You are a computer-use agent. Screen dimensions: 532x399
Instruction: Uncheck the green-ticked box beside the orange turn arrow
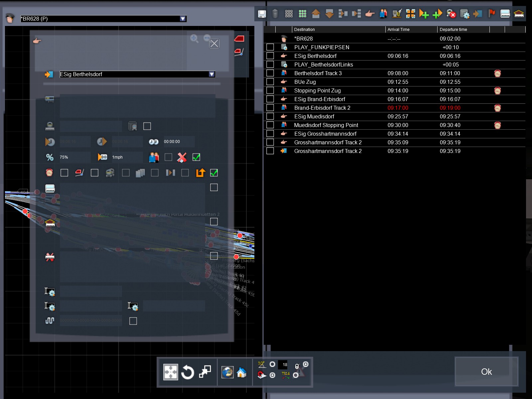214,173
